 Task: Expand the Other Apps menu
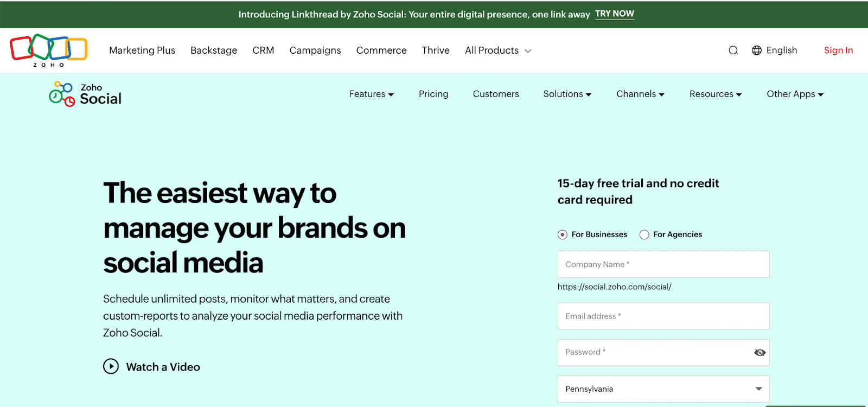795,94
